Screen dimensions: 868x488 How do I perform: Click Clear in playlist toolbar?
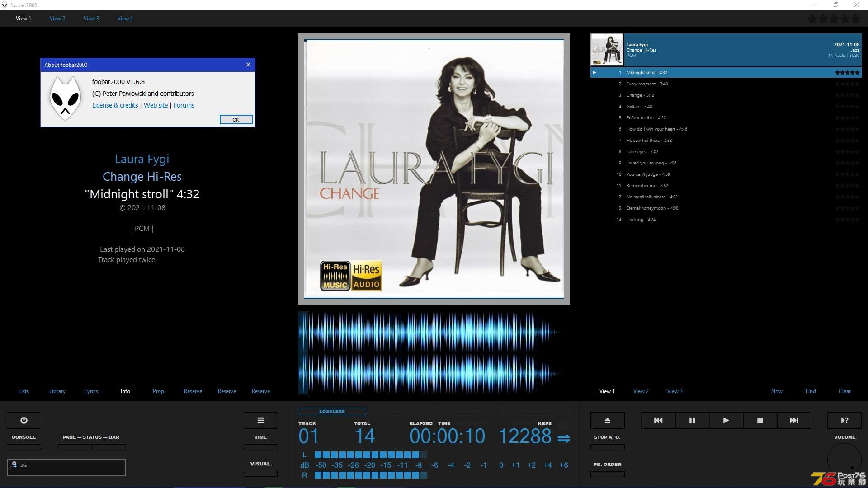[844, 391]
